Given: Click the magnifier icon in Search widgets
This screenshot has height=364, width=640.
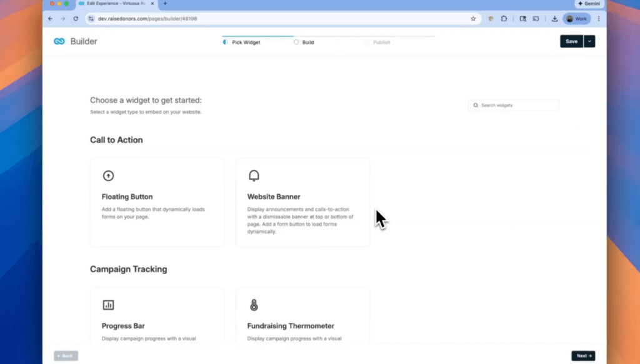Looking at the screenshot, I should click(476, 105).
